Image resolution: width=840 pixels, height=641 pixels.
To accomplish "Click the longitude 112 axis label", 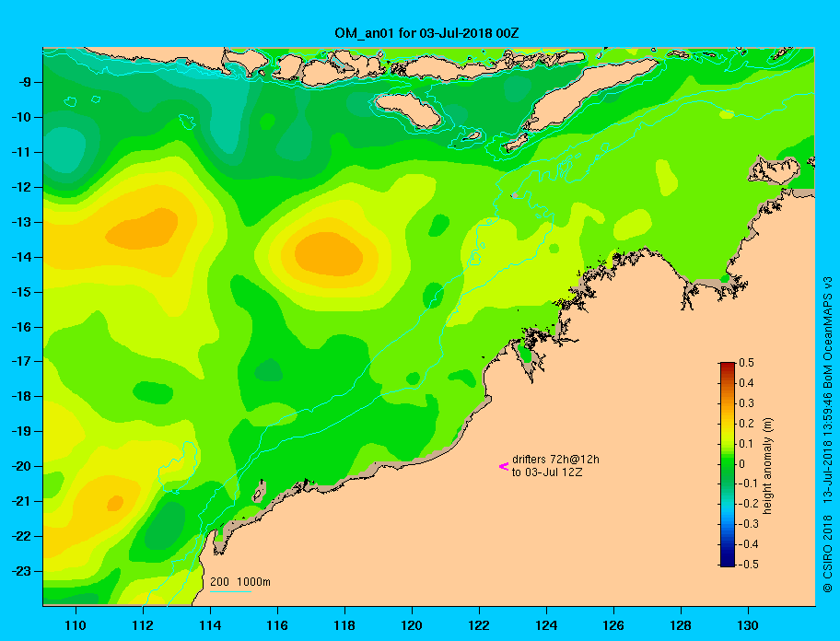I will (x=143, y=625).
